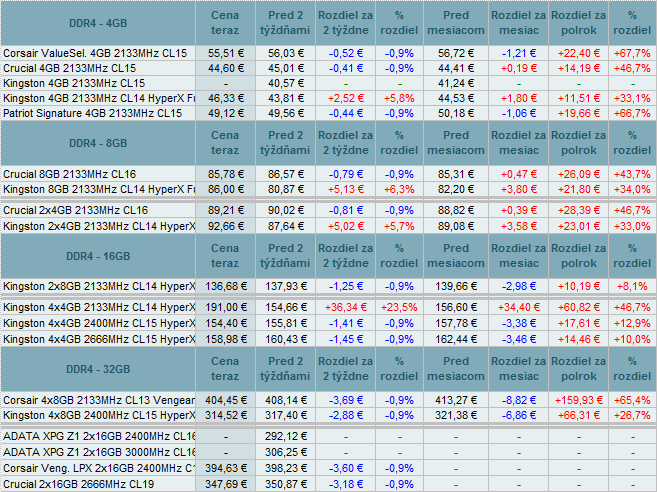Click the +159,93 € half-year difference
The height and width of the screenshot is (492, 657).
click(x=579, y=401)
